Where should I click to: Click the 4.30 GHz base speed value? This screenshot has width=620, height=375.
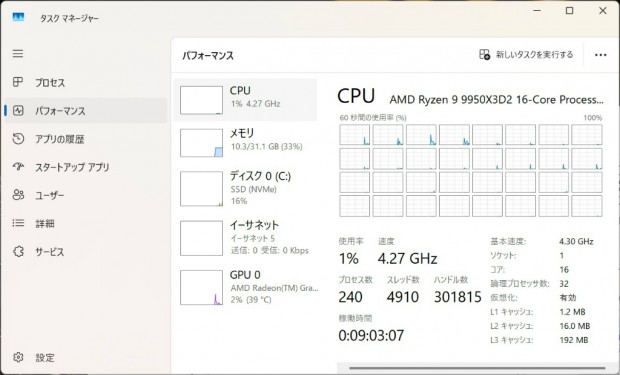(x=576, y=241)
